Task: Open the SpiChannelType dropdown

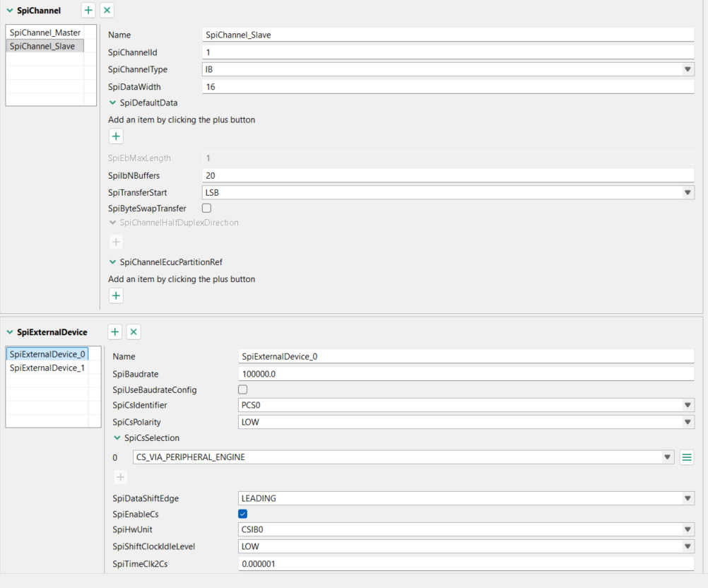Action: pos(688,69)
